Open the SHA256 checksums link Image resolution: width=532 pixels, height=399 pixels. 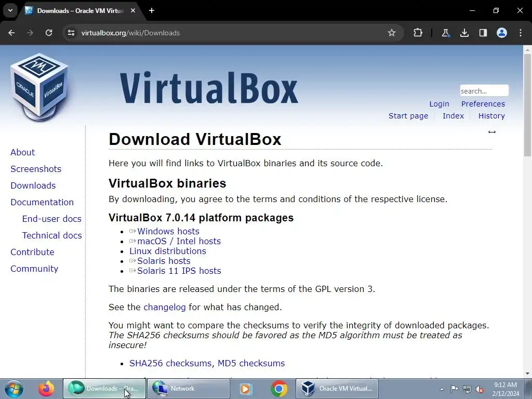point(170,363)
